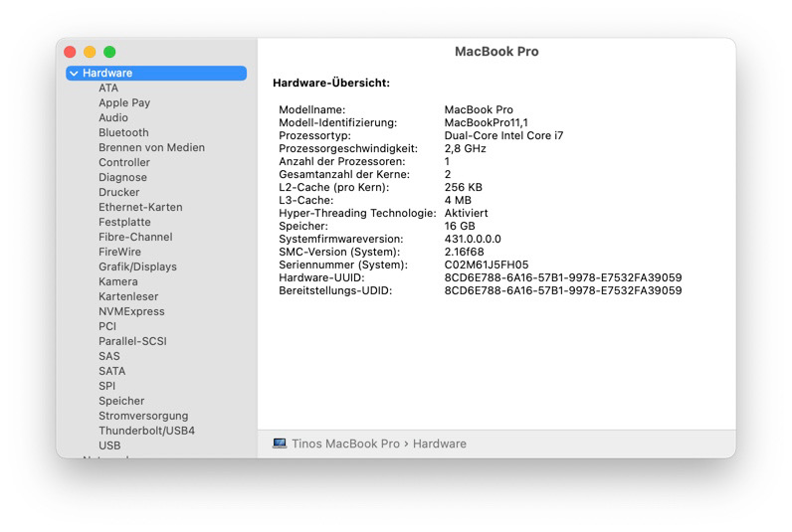The width and height of the screenshot is (792, 532).
Task: Click processor speed 2,8 GHz
Action: coord(466,149)
